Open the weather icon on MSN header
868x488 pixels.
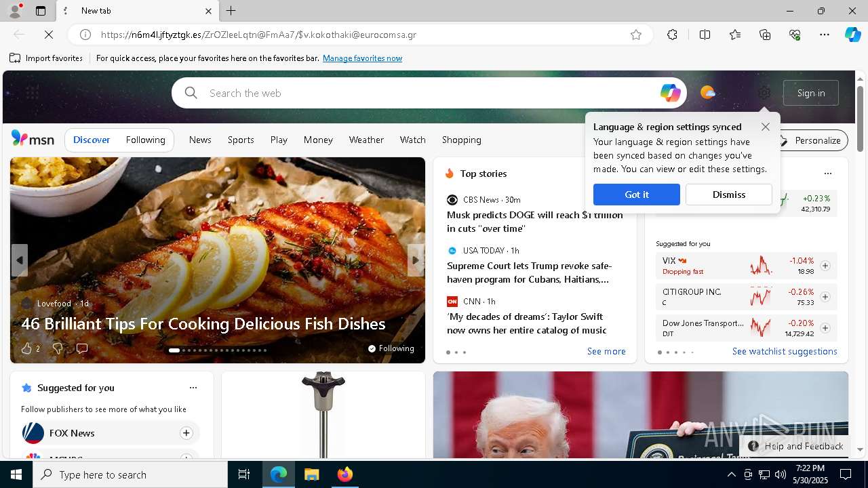coord(707,93)
